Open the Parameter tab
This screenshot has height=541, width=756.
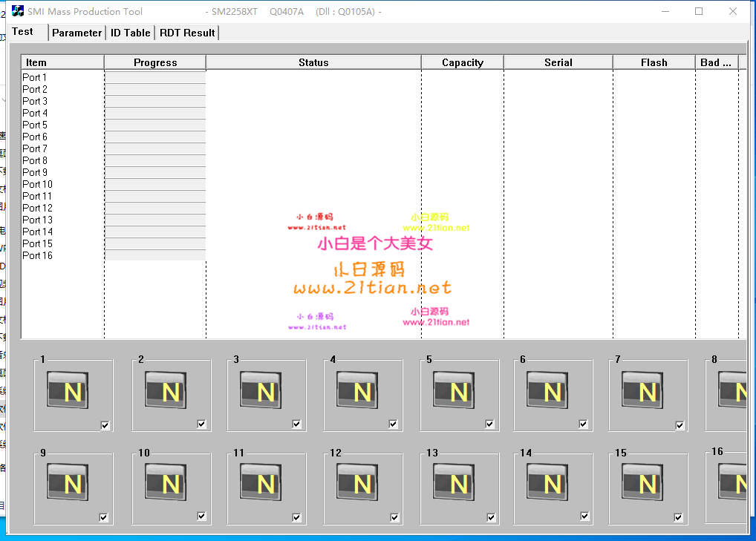click(76, 33)
